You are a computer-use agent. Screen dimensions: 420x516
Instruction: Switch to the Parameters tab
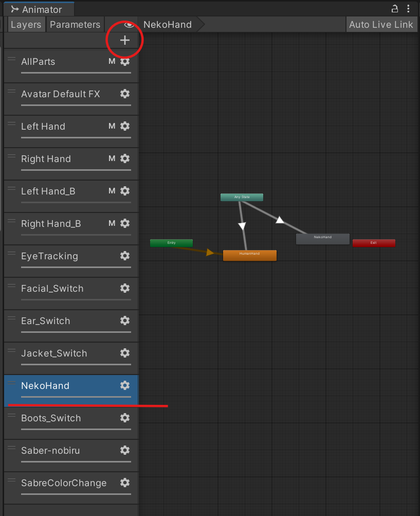coord(75,25)
